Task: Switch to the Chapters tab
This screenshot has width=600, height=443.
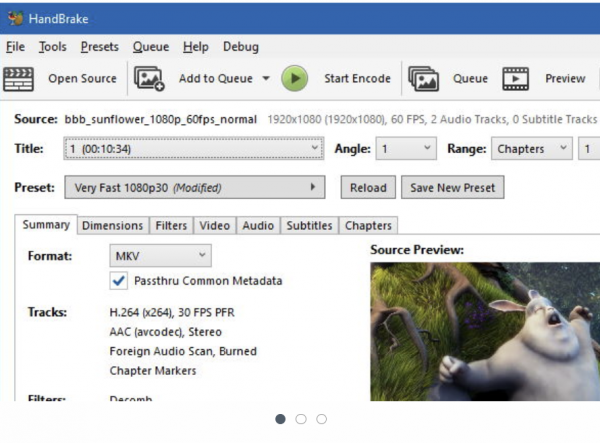Action: point(368,225)
